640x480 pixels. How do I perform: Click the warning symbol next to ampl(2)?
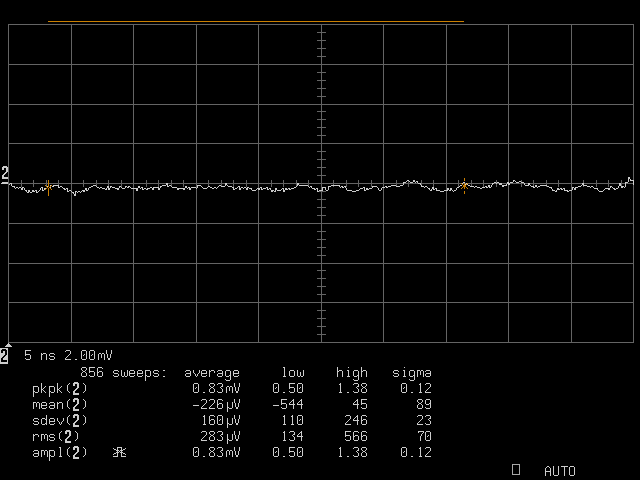(x=119, y=452)
